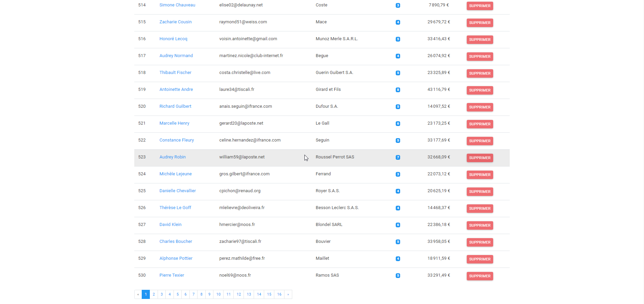Delete Thibault Fischer with Supprimer button
Image resolution: width=644 pixels, height=304 pixels.
point(480,73)
